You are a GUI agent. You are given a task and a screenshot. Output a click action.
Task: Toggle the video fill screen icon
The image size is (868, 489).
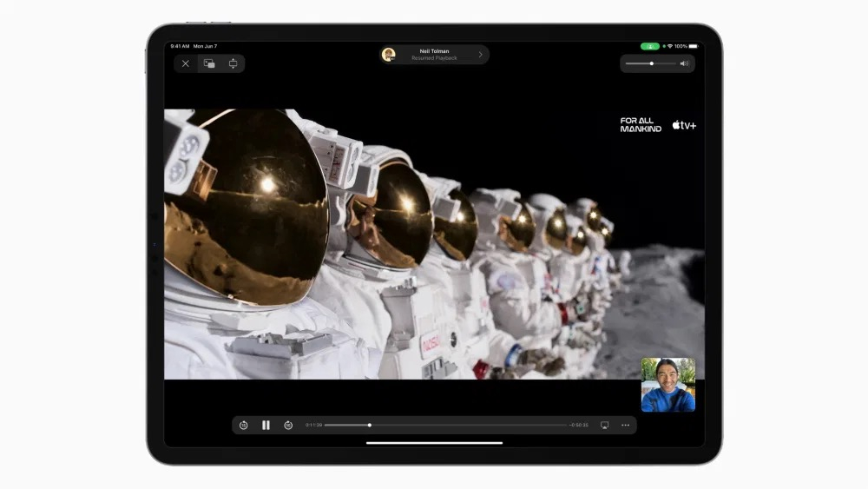pos(233,63)
